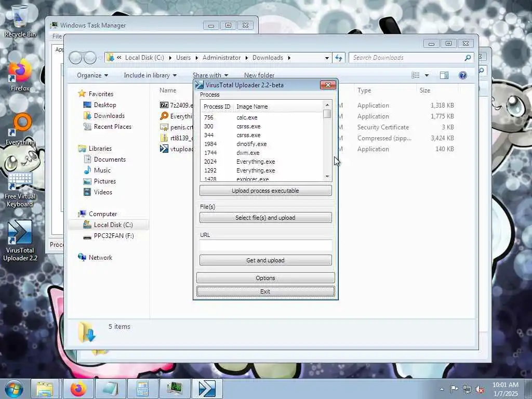This screenshot has height=399, width=532.
Task: Click Get and upload button
Action: point(265,260)
